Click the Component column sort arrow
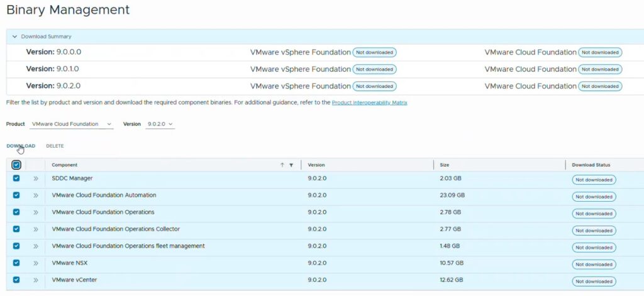The image size is (644, 296). tap(282, 165)
